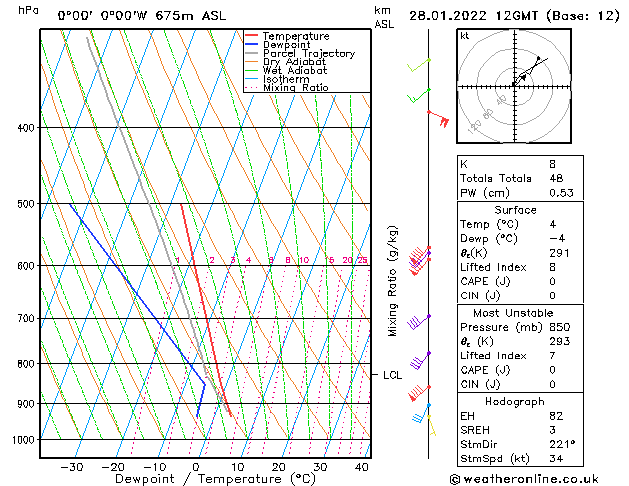Click the Surface Dewp (°C) value -4
Screen dimensions: 629x486
(x=557, y=239)
